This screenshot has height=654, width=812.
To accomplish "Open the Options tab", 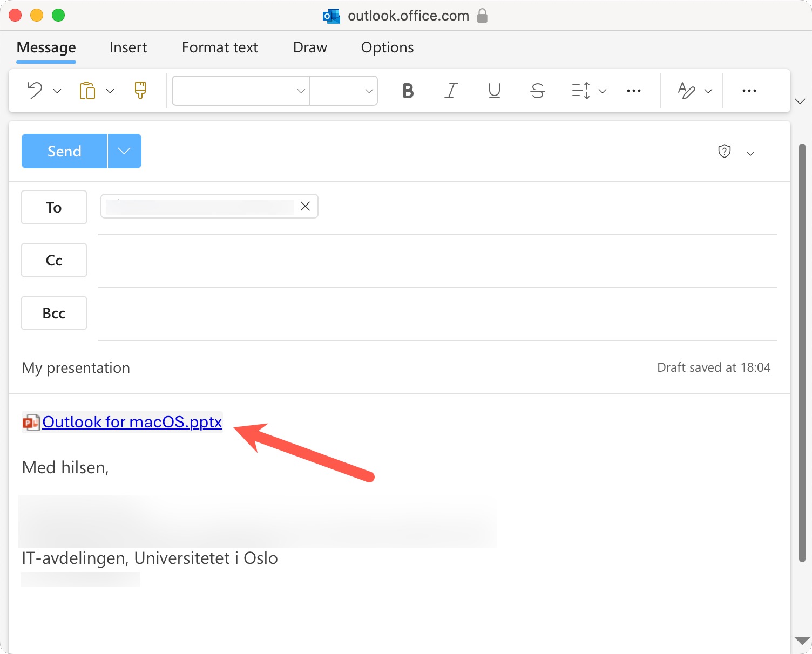I will click(387, 48).
